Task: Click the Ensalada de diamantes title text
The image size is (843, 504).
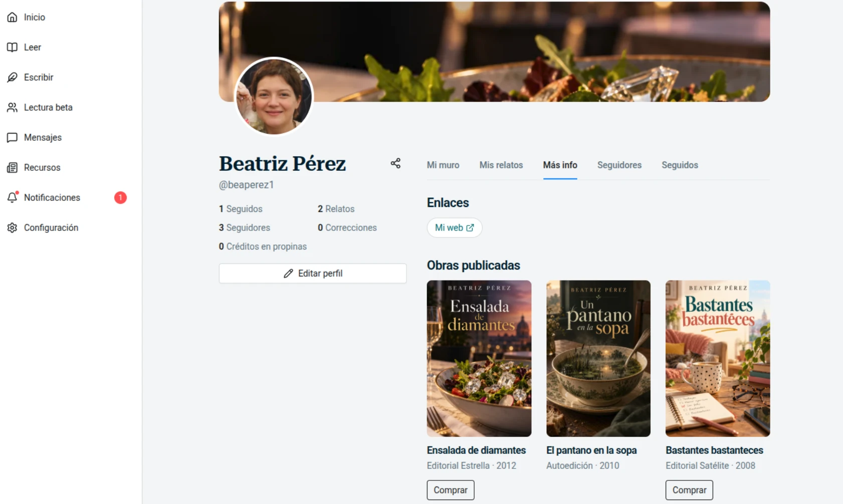Action: pyautogui.click(x=476, y=450)
